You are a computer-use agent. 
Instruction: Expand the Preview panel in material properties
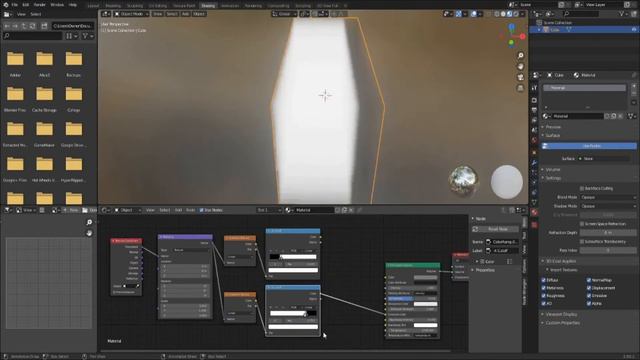click(x=552, y=127)
